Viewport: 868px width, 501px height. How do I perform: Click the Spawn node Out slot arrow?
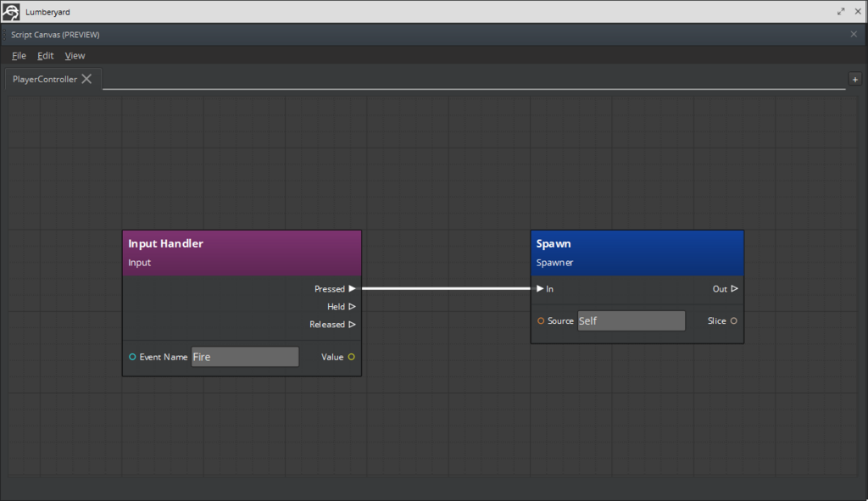point(734,288)
